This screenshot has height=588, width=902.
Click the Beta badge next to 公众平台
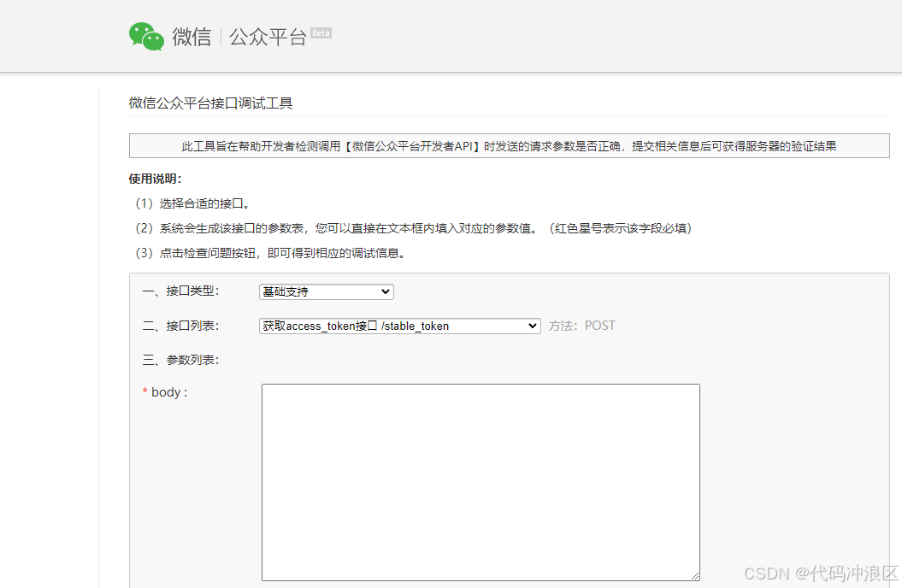tap(321, 33)
